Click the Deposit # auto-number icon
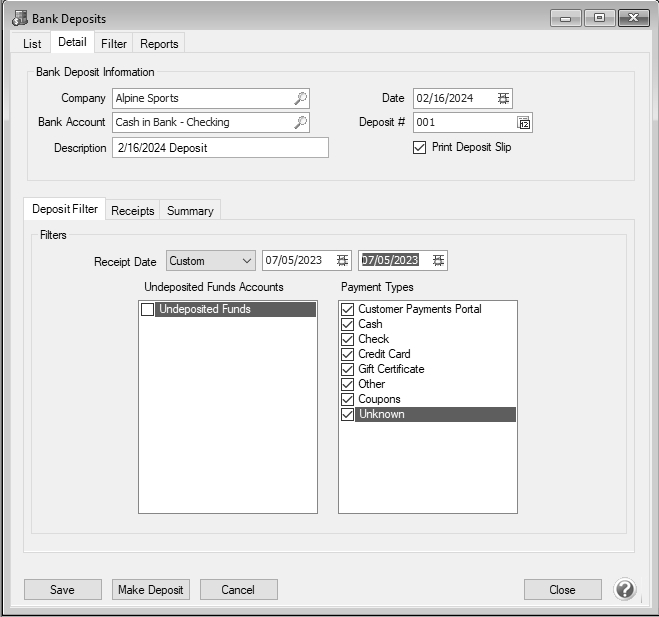 pyautogui.click(x=523, y=123)
